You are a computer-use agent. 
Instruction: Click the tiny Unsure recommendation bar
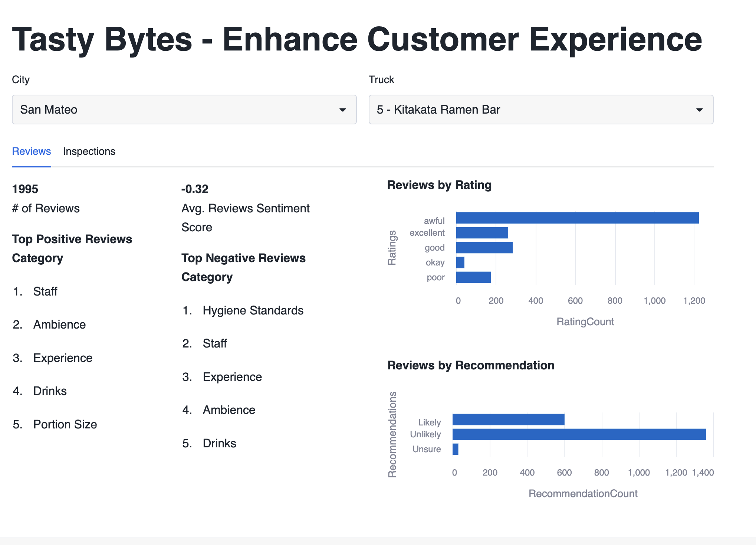tap(456, 449)
